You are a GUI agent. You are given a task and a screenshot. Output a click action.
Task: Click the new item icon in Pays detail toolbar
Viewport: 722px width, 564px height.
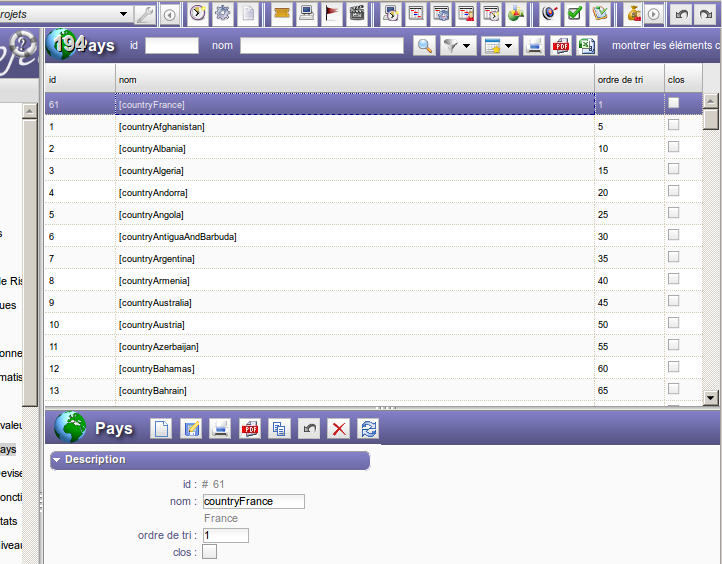click(160, 428)
